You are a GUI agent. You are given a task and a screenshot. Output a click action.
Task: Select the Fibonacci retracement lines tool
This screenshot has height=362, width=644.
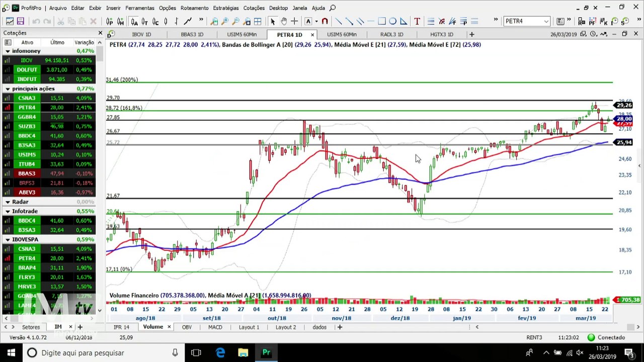pos(431,21)
